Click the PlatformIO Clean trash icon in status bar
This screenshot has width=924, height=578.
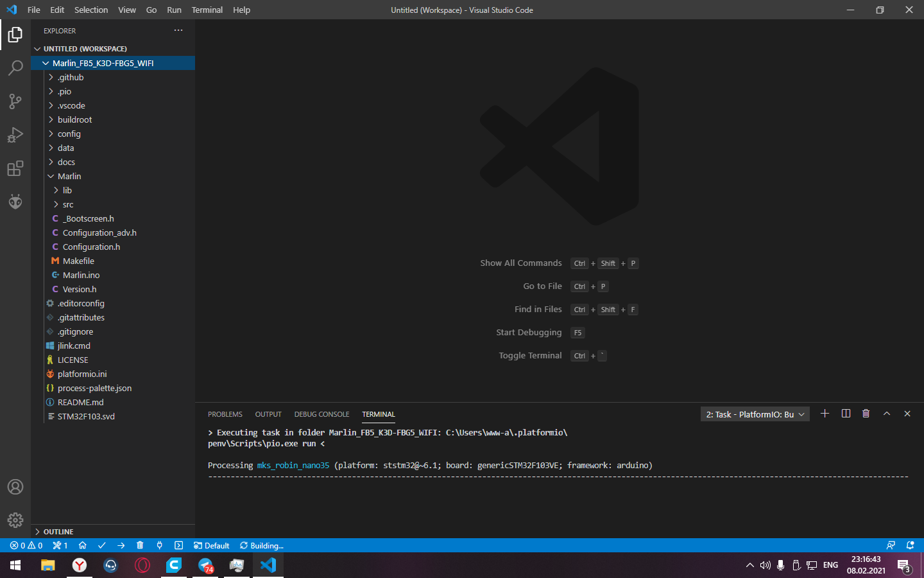[x=140, y=545]
